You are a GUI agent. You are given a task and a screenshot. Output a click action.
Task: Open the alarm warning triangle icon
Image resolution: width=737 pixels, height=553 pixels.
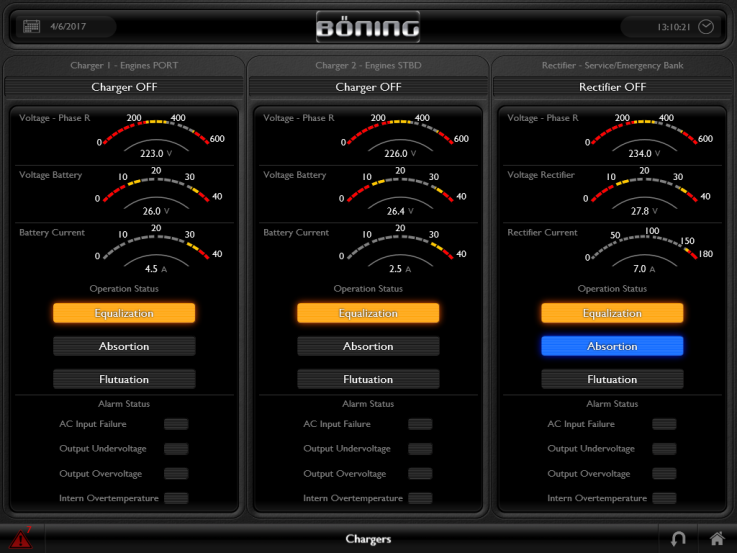click(x=21, y=539)
